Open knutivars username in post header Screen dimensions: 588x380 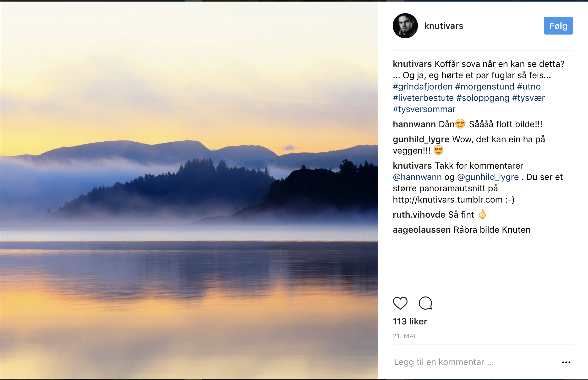443,26
